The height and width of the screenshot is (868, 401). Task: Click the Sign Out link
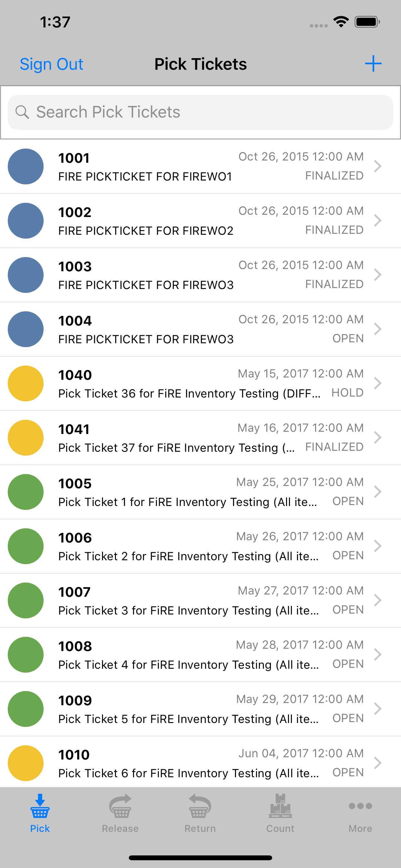tap(51, 64)
